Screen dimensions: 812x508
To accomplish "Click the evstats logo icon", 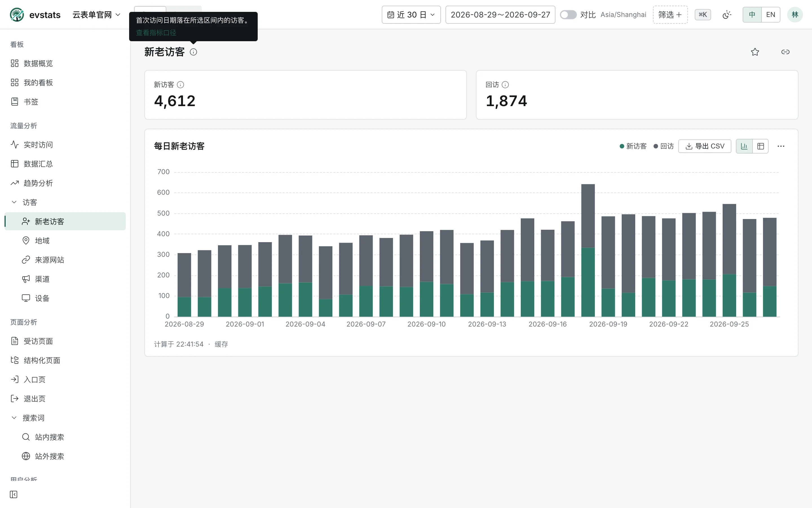I will coord(17,15).
